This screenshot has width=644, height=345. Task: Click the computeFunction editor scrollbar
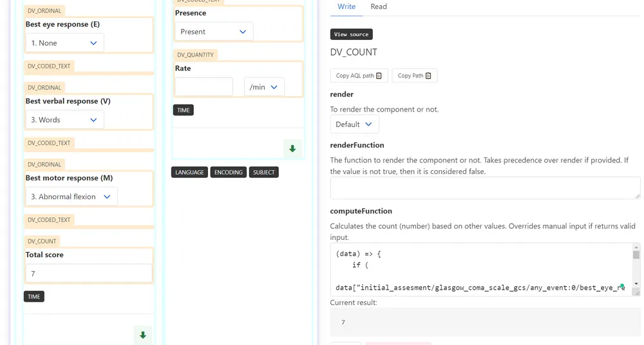click(636, 269)
